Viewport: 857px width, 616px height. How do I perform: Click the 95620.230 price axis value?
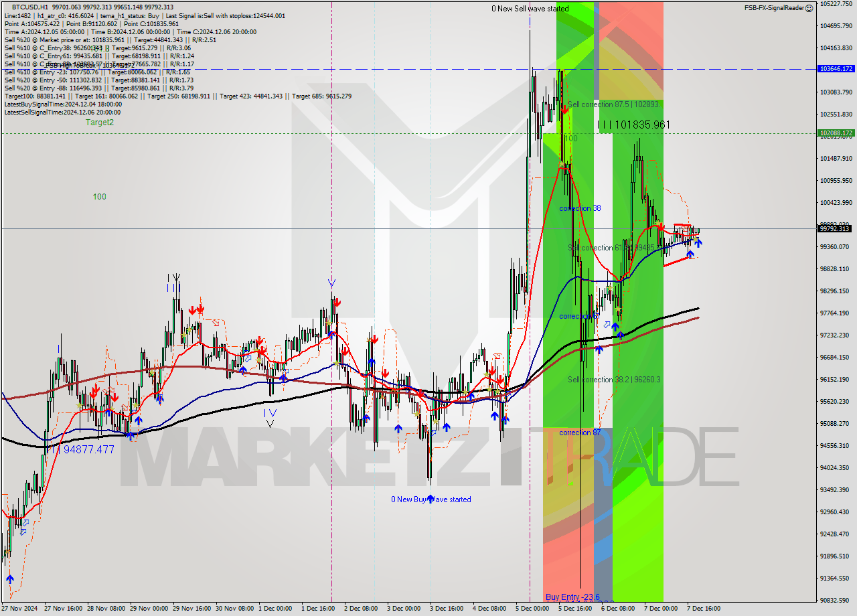point(836,402)
